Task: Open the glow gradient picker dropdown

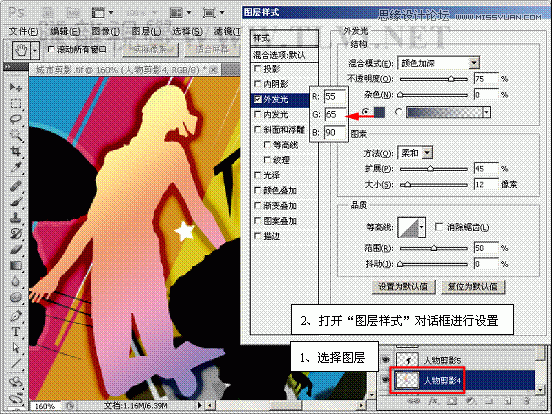Action: pos(486,112)
